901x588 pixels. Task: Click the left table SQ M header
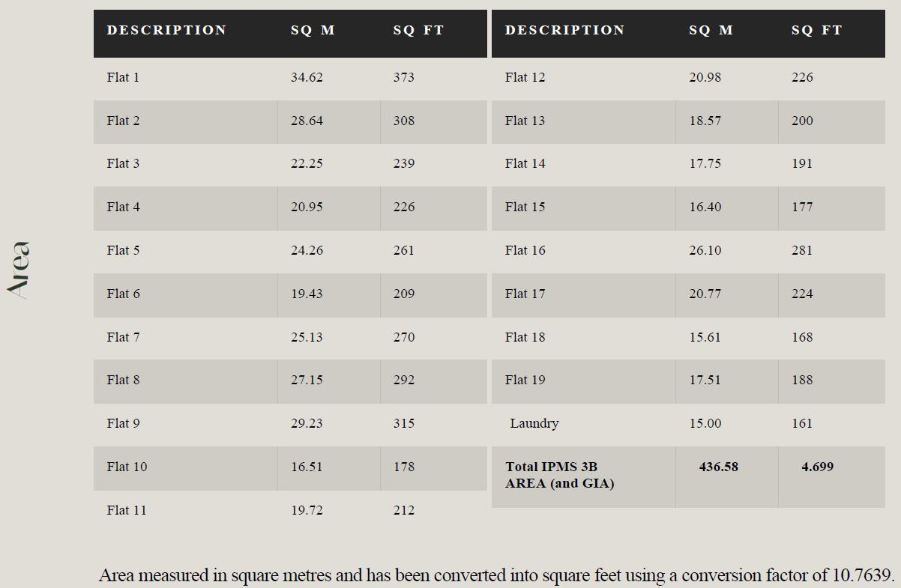tap(313, 30)
